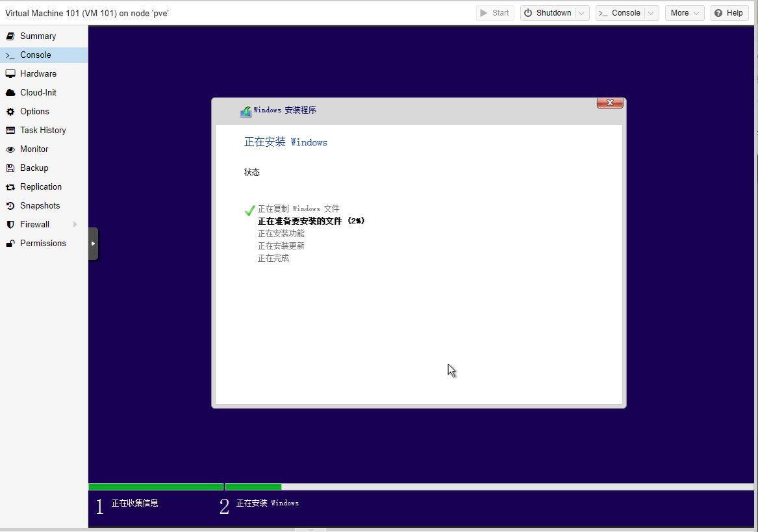Click the Task History list icon
Viewport: 758px width, 532px height.
(10, 131)
